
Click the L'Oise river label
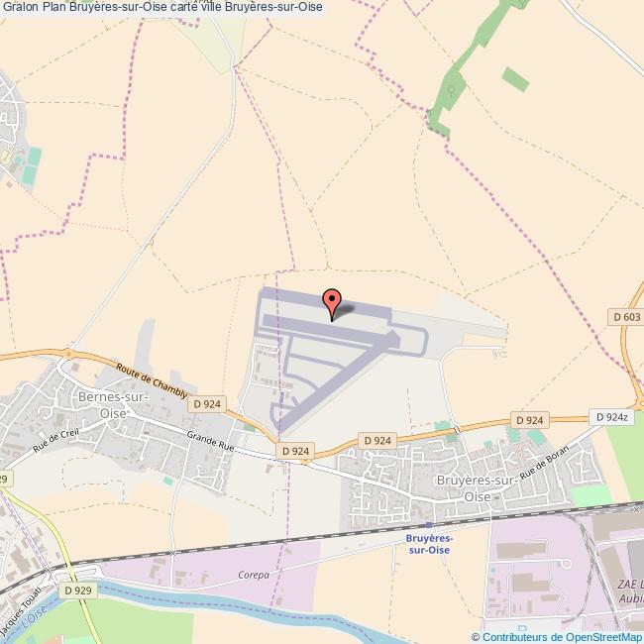34,618
